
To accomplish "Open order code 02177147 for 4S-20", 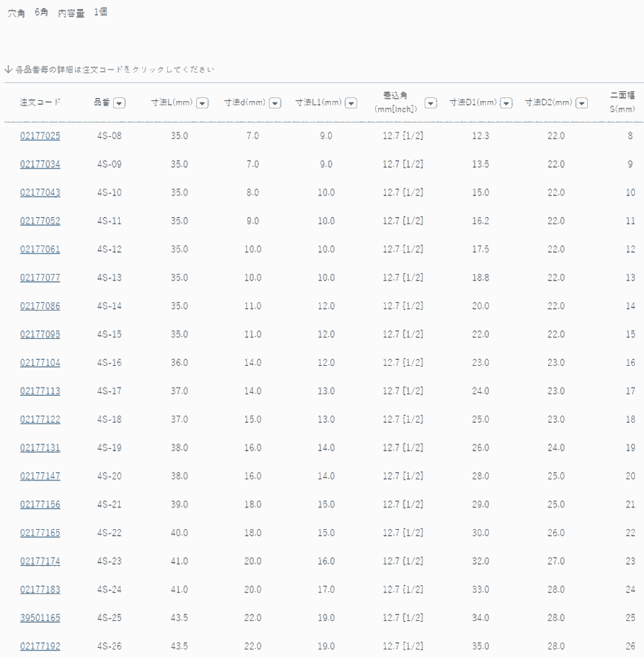I will [x=40, y=477].
